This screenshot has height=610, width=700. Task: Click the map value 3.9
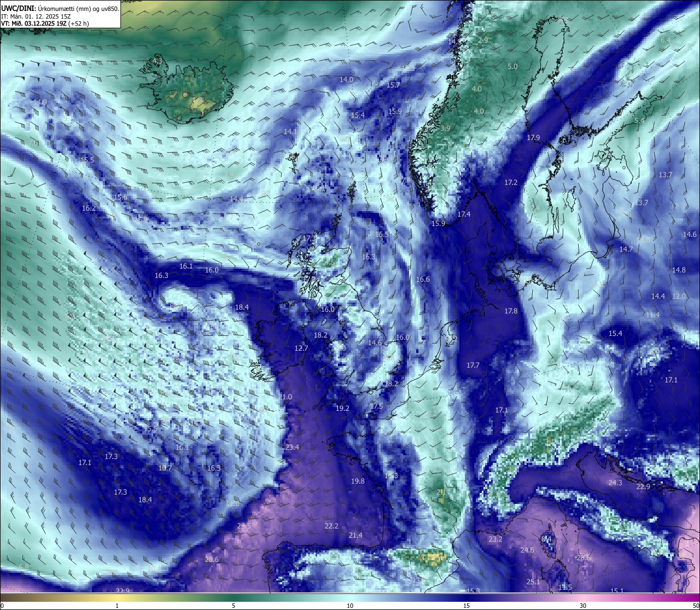445,128
